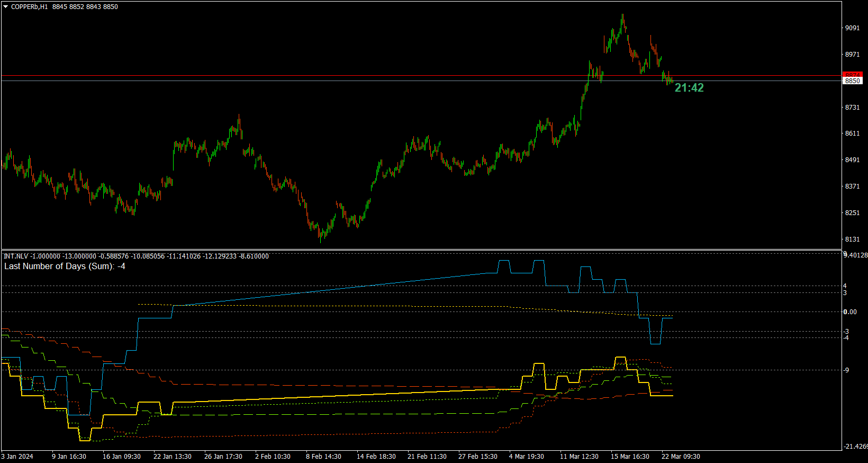
Task: Click the -9 indicator level label
Action: (x=846, y=370)
